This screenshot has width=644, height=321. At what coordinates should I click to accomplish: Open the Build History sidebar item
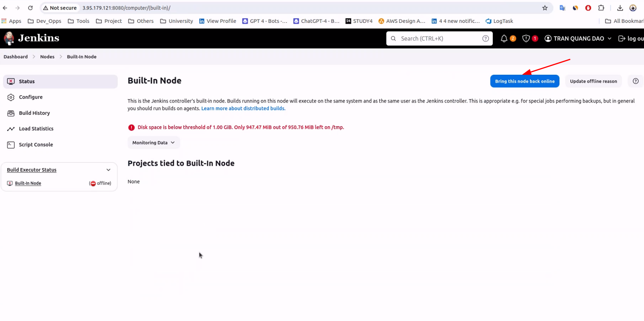coord(60,113)
